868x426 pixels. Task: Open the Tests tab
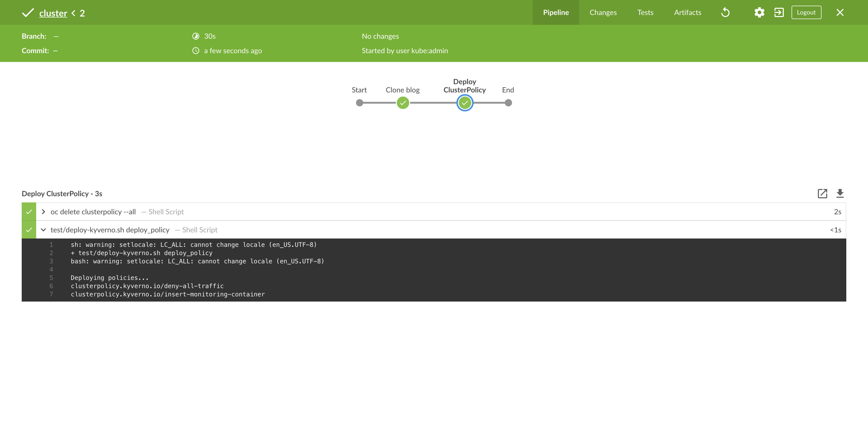coord(645,12)
